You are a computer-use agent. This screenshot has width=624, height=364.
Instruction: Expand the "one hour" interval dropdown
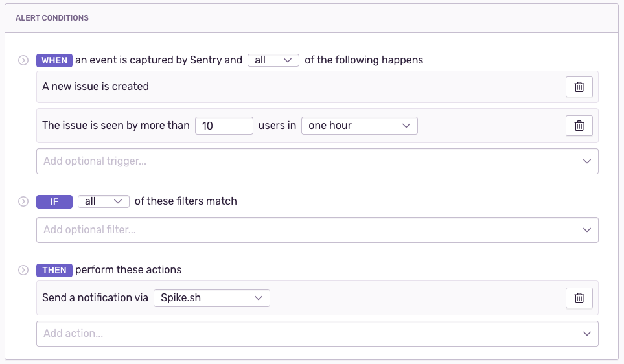[359, 126]
